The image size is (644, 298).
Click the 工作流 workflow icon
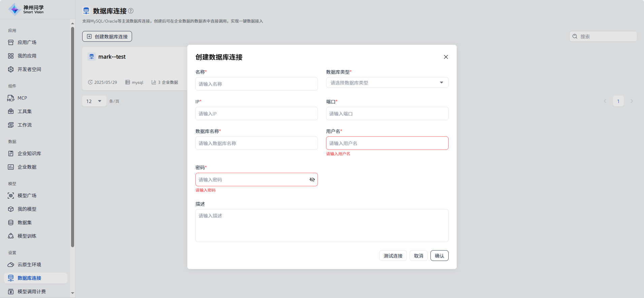pos(11,125)
